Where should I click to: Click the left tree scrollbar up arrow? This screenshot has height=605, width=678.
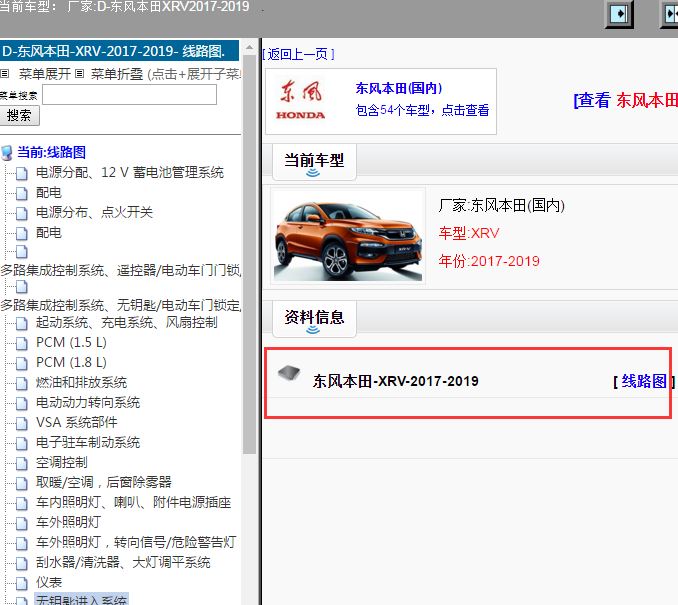pyautogui.click(x=249, y=47)
